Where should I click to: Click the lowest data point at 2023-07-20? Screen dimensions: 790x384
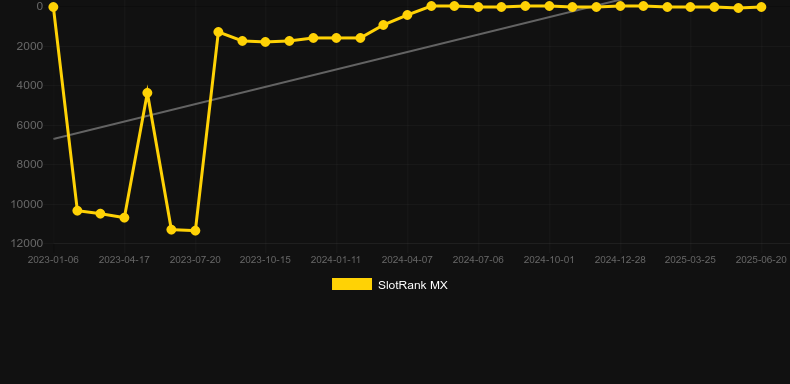[195, 231]
